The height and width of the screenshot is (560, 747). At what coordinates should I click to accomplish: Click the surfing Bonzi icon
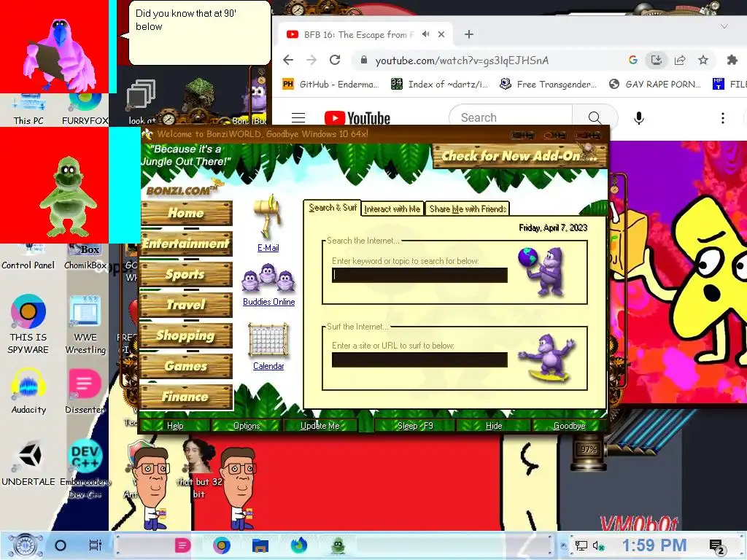(548, 357)
